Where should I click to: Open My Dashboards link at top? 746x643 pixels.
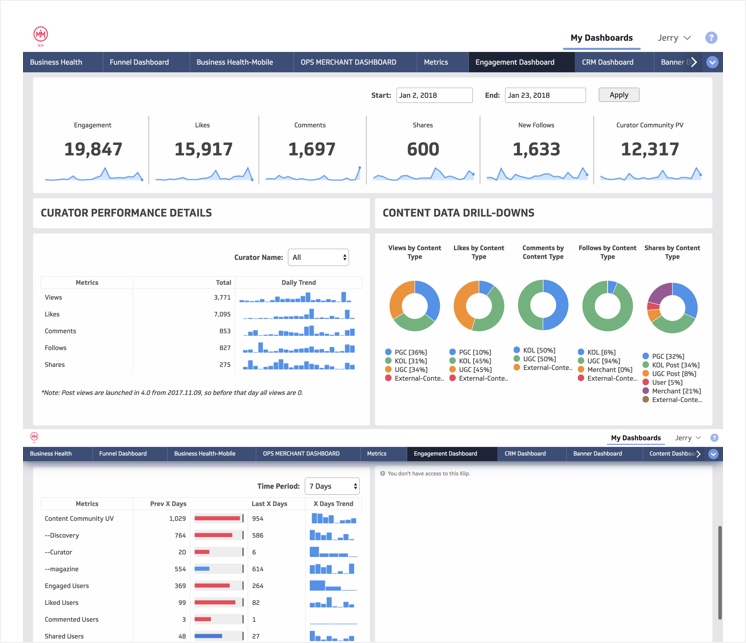pyautogui.click(x=601, y=38)
